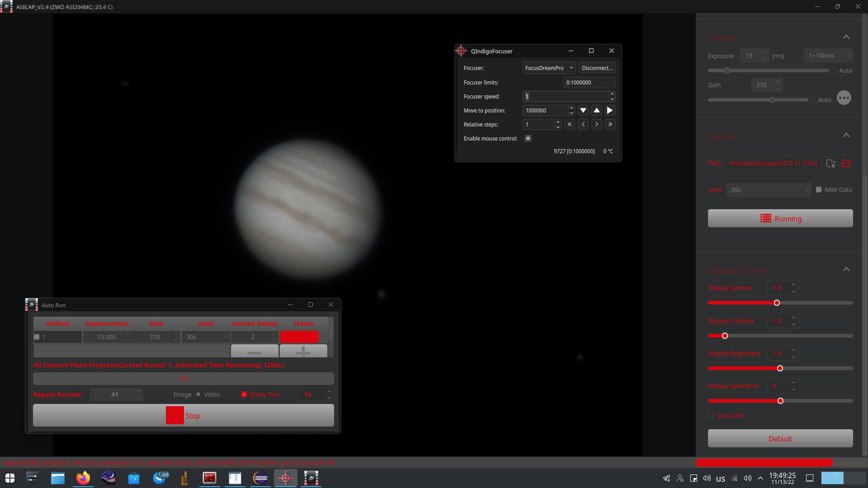Click the Display Gamma slider handle
This screenshot has height=488, width=868.
(777, 303)
